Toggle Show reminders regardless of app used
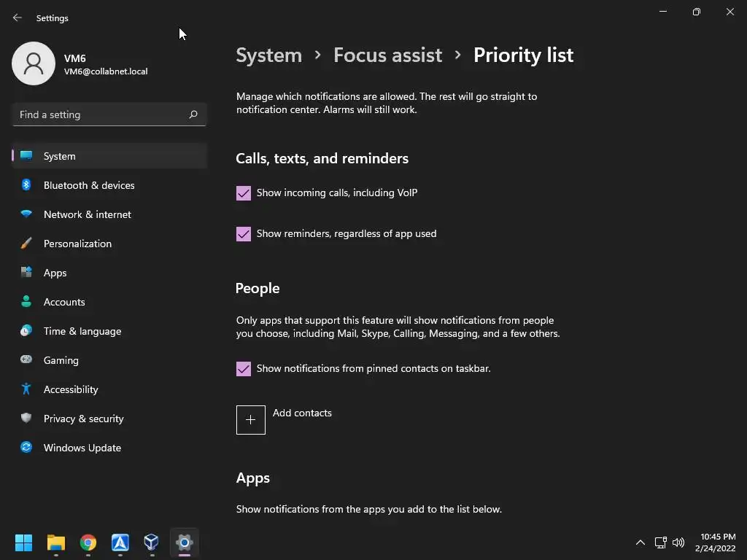Screen dimensions: 747x560 click(x=244, y=234)
